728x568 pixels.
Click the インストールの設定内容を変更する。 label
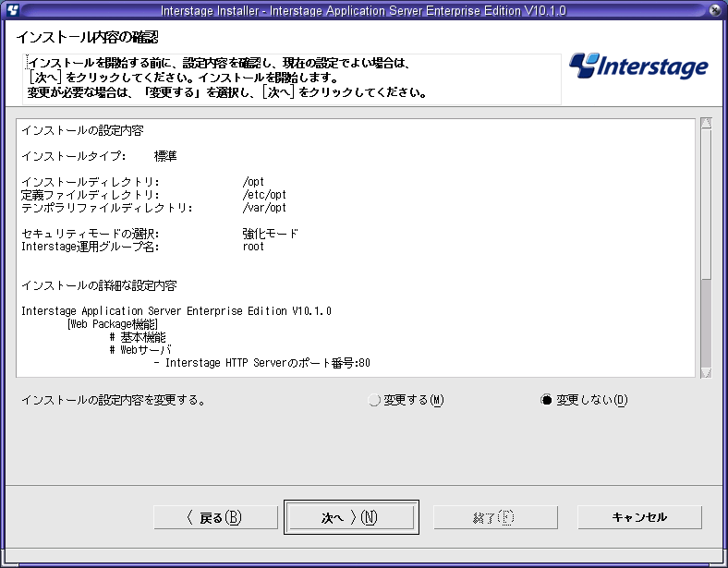(114, 400)
